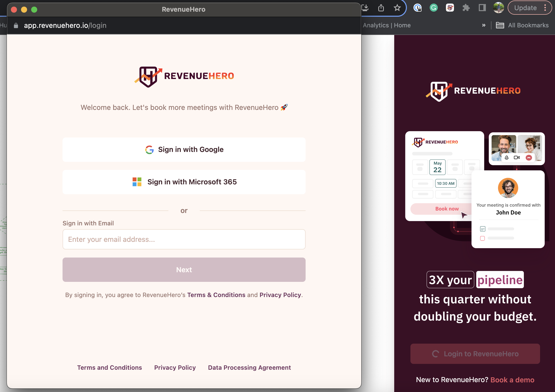Click the app.revenuehero.io/login URL text

click(65, 25)
